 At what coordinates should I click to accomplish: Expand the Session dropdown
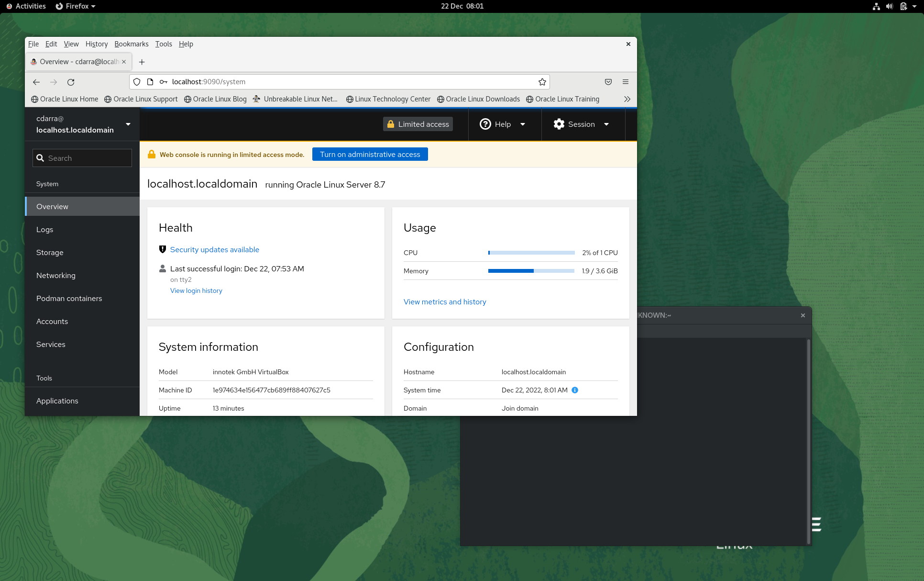(581, 124)
